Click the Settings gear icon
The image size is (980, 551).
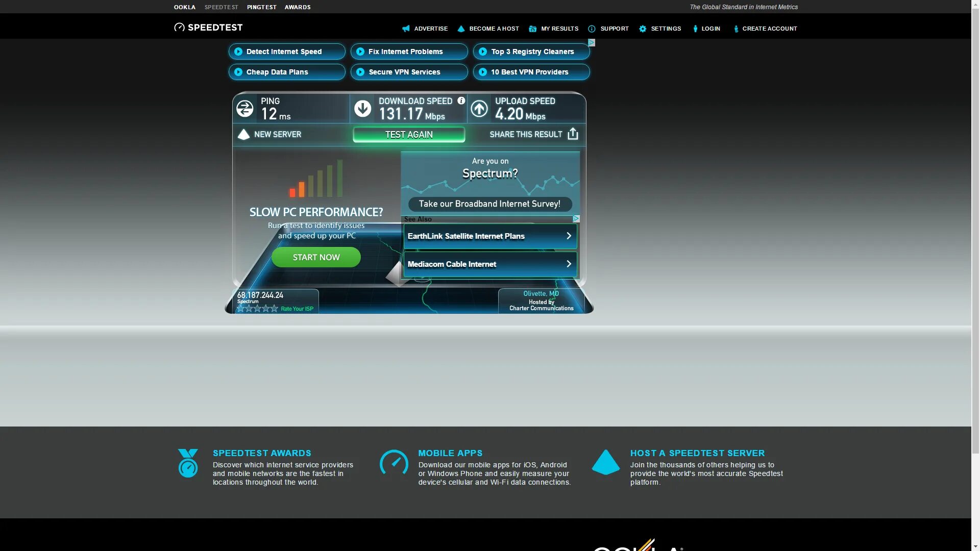(643, 29)
